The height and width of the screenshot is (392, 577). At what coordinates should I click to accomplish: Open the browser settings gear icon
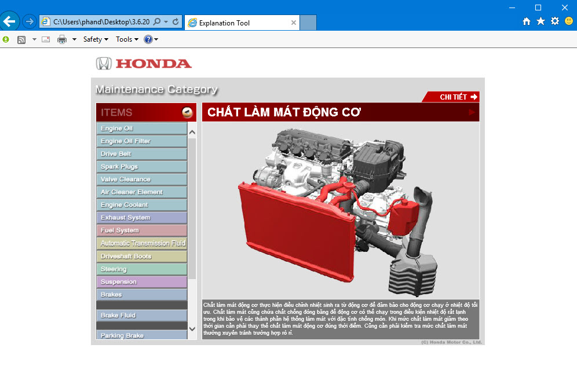click(x=554, y=21)
